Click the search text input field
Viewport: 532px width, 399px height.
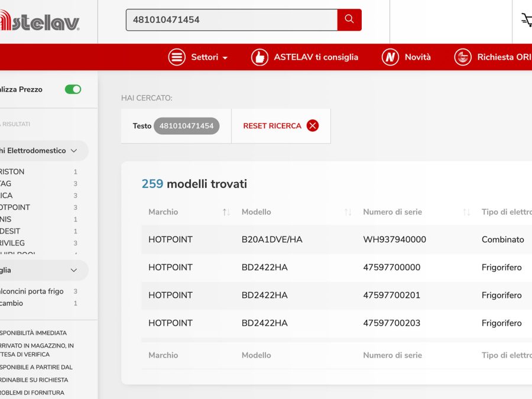(x=231, y=20)
